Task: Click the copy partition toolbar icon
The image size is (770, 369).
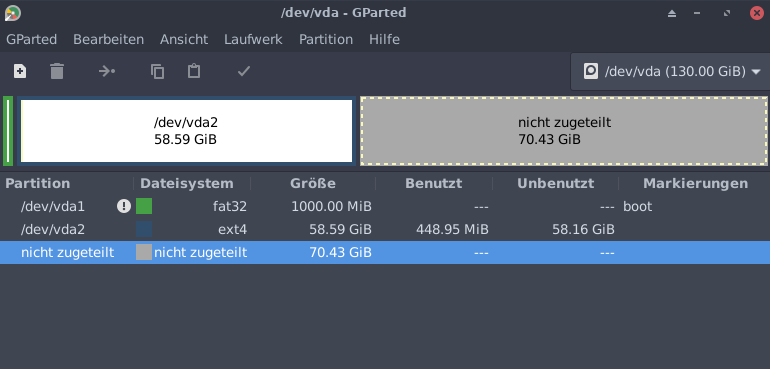Action: [x=157, y=72]
